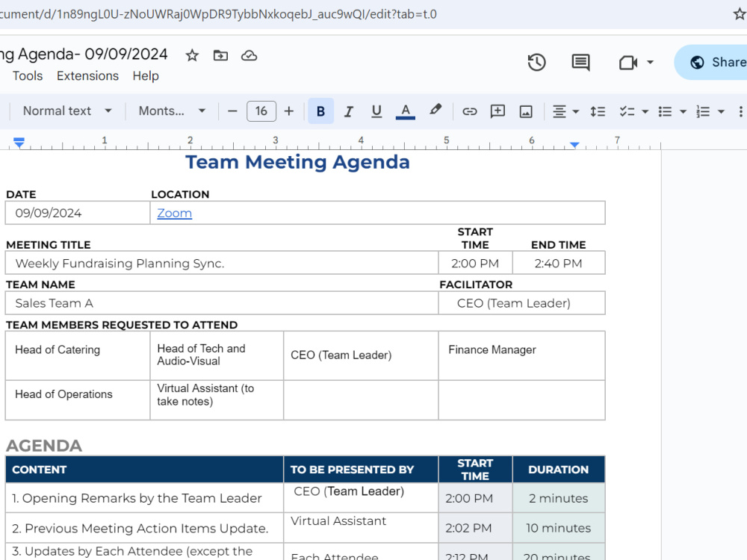Check the cloud save status icon

249,56
